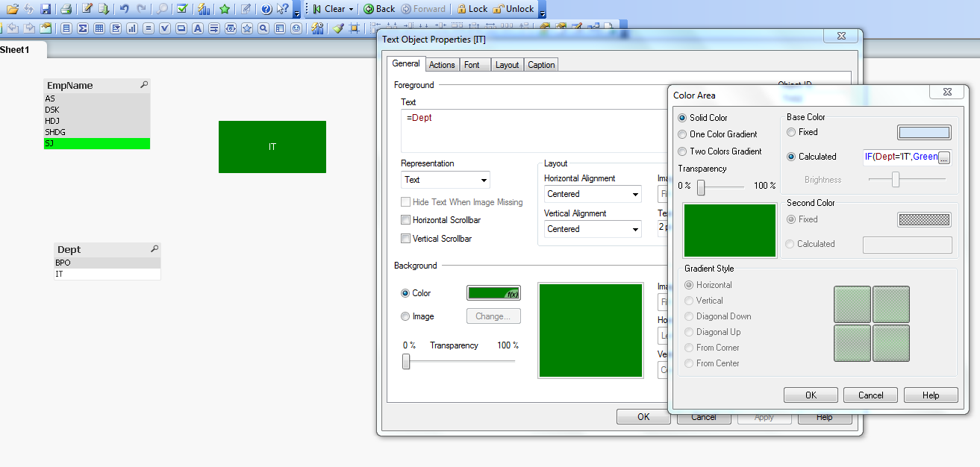This screenshot has width=980, height=467.
Task: Click the blue Help question mark icon
Action: click(266, 9)
